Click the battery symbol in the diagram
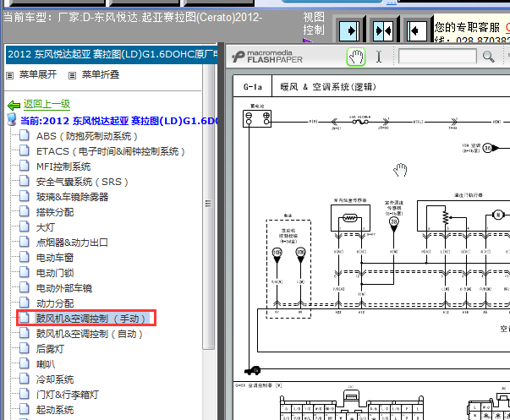The height and width of the screenshot is (420, 510). click(x=257, y=118)
